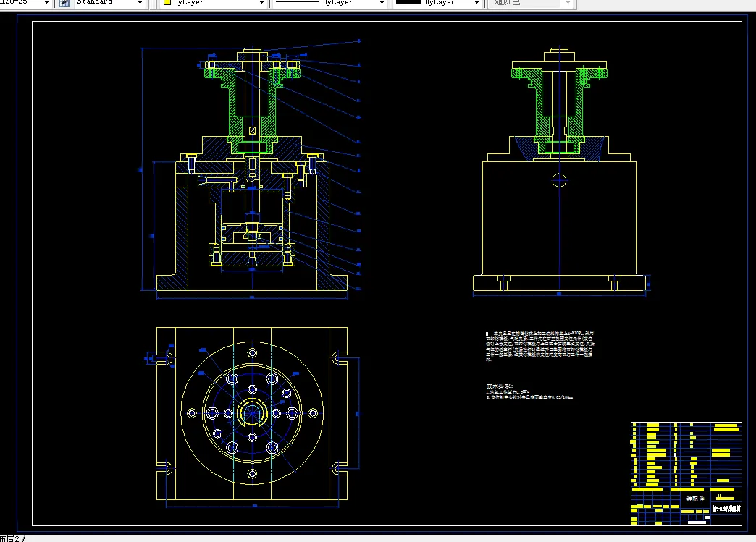Open the yellow ByLayer color dropdown
Image resolution: width=756 pixels, height=542 pixels.
261,2
